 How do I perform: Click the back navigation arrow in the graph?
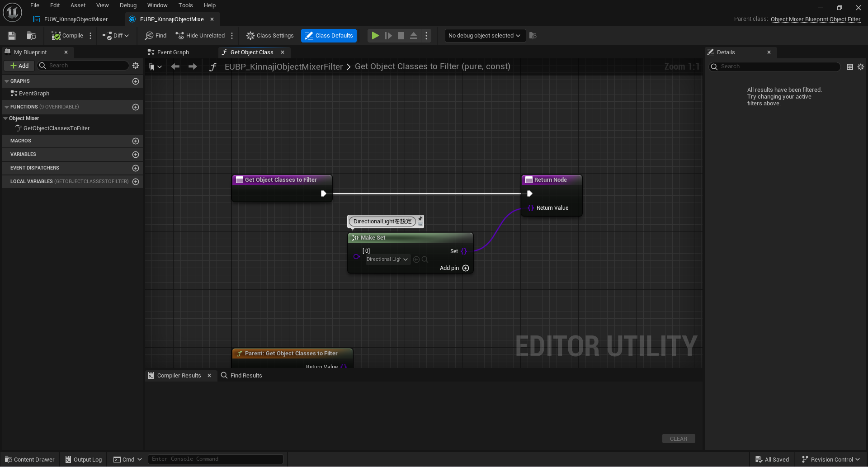coord(175,66)
